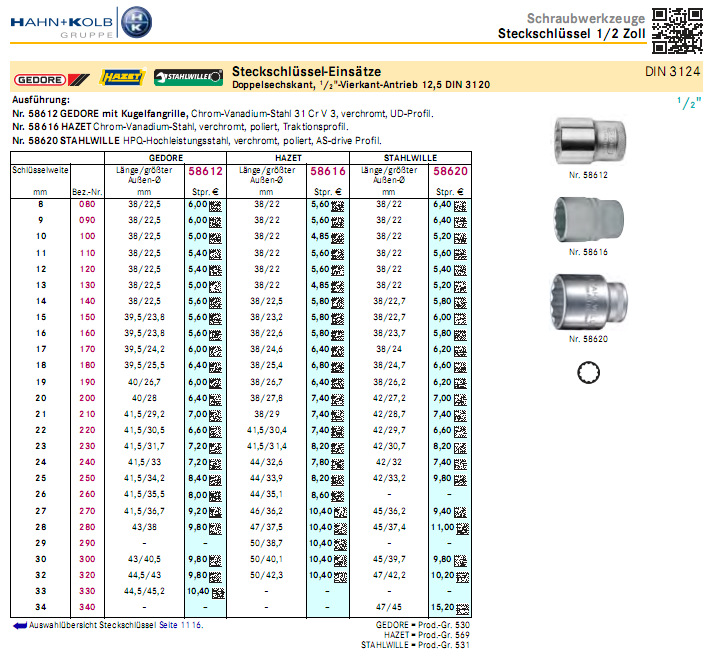Click the Schlüsselweite column header
Viewport: 711px width, 668px height.
(40, 170)
